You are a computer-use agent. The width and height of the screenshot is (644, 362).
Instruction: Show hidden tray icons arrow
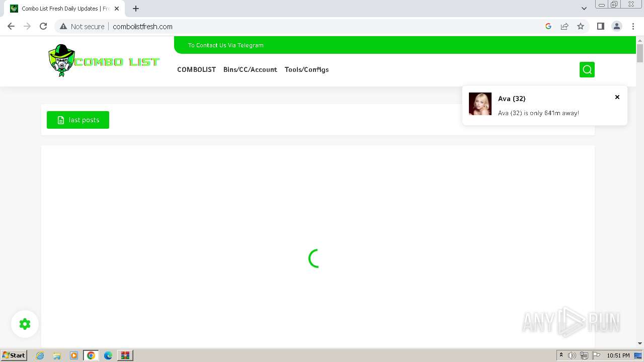tap(561, 355)
